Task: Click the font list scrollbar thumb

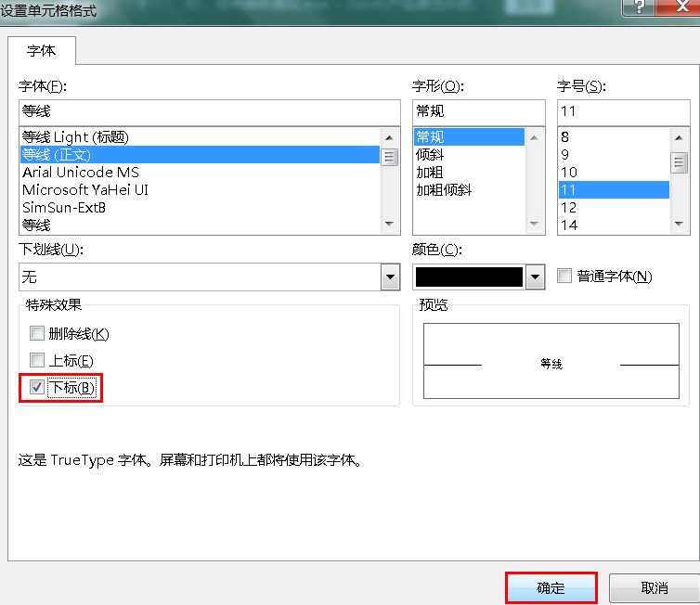Action: coord(389,157)
